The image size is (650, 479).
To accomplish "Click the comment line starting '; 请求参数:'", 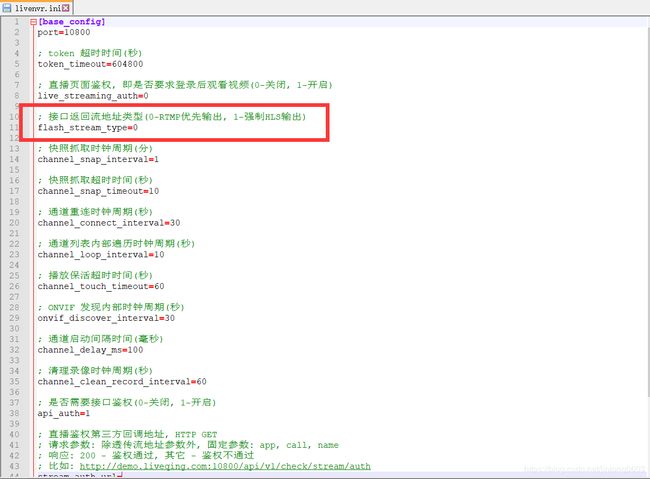I will 188,445.
